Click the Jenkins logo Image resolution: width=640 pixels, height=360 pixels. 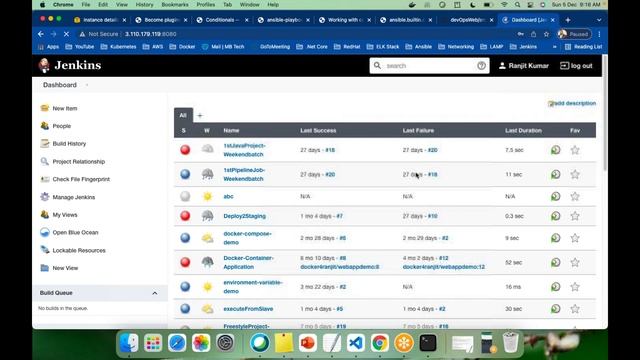pos(70,65)
